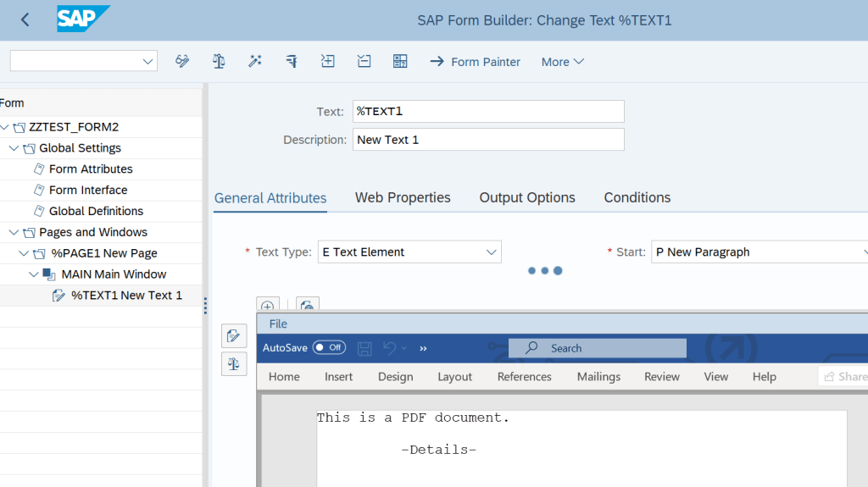Viewport: 868px width, 487px height.
Task: Click the Create node toolbar icon
Action: click(327, 61)
